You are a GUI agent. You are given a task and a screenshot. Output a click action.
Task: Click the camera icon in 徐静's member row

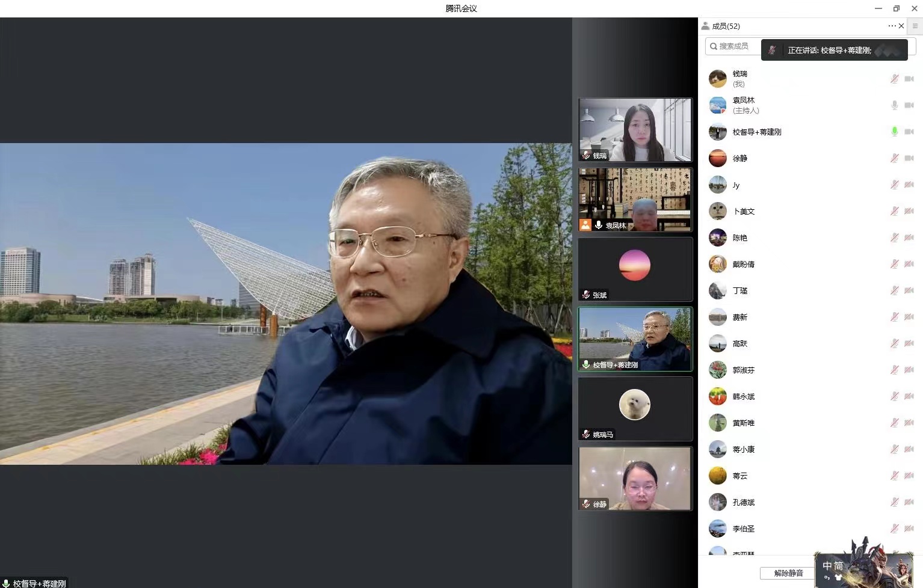(x=909, y=158)
